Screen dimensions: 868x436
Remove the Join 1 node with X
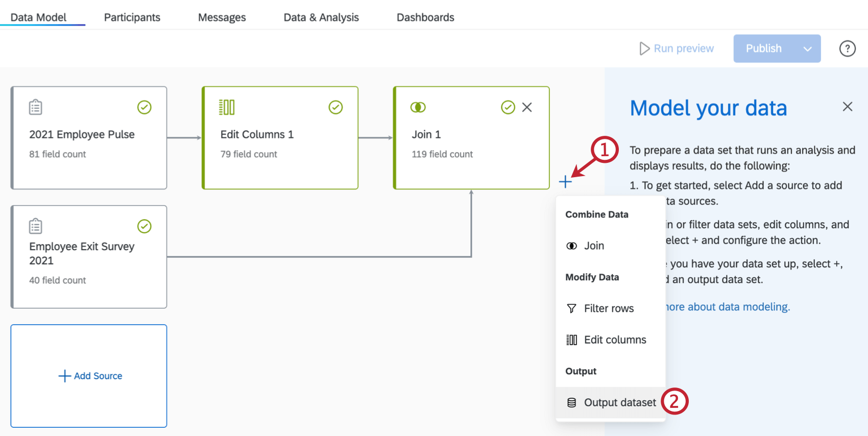(527, 107)
